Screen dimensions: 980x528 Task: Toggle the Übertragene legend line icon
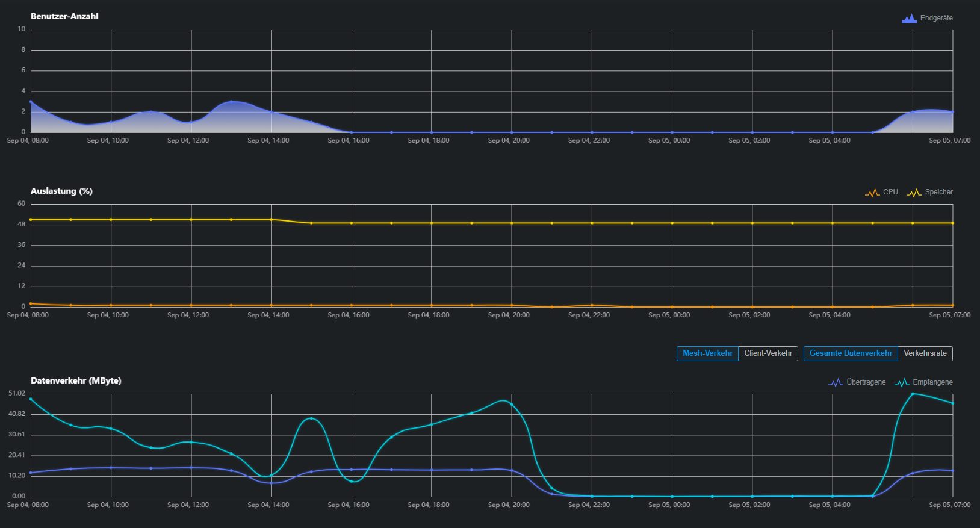pyautogui.click(x=836, y=382)
